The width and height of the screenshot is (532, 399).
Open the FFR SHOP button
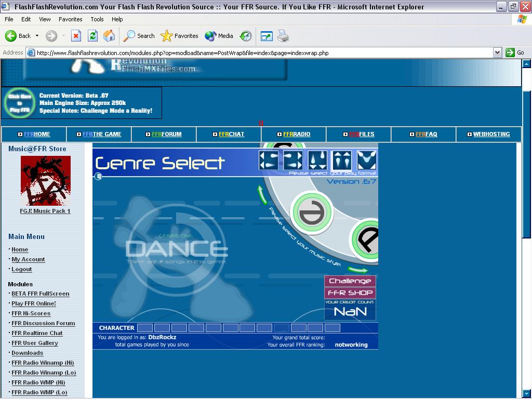coord(350,293)
